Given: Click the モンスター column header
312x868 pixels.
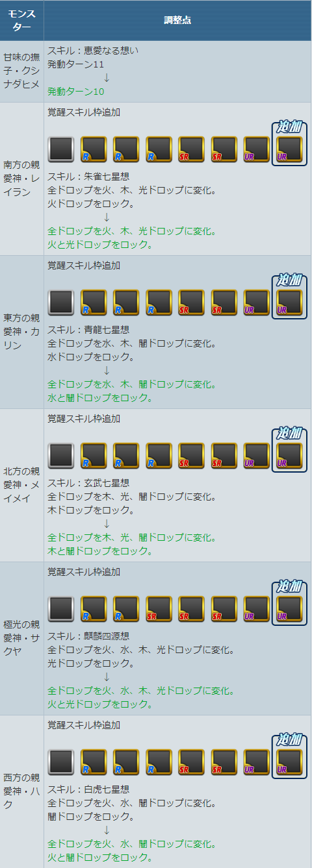Looking at the screenshot, I should click(22, 20).
